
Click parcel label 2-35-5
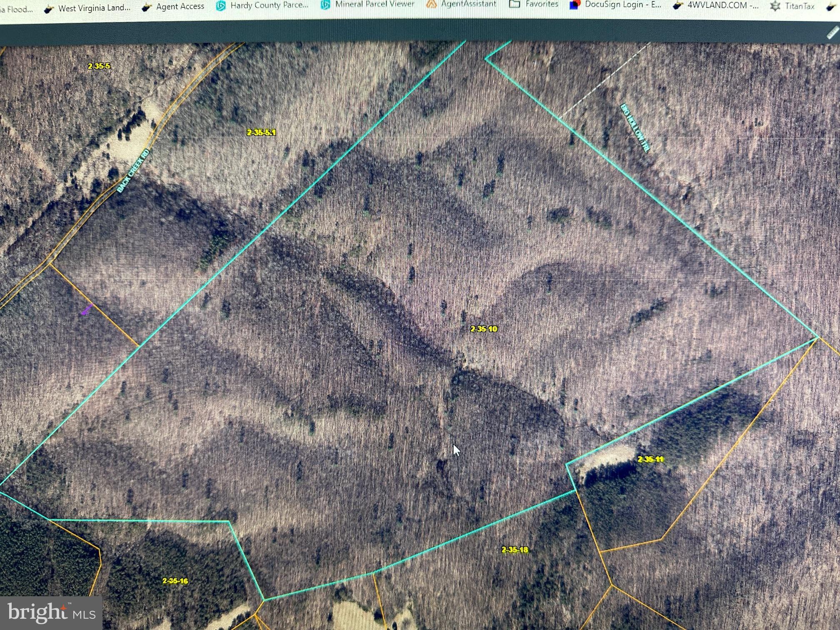99,66
